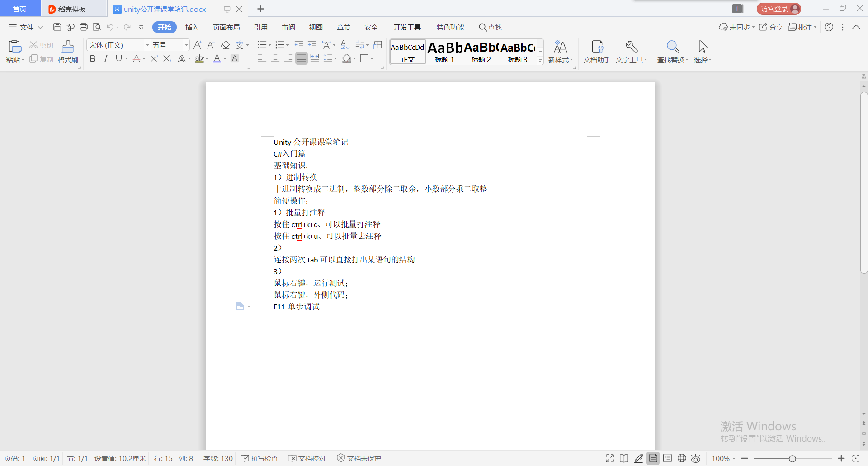868x466 pixels.
Task: Apply subscript formatting
Action: pos(167,58)
